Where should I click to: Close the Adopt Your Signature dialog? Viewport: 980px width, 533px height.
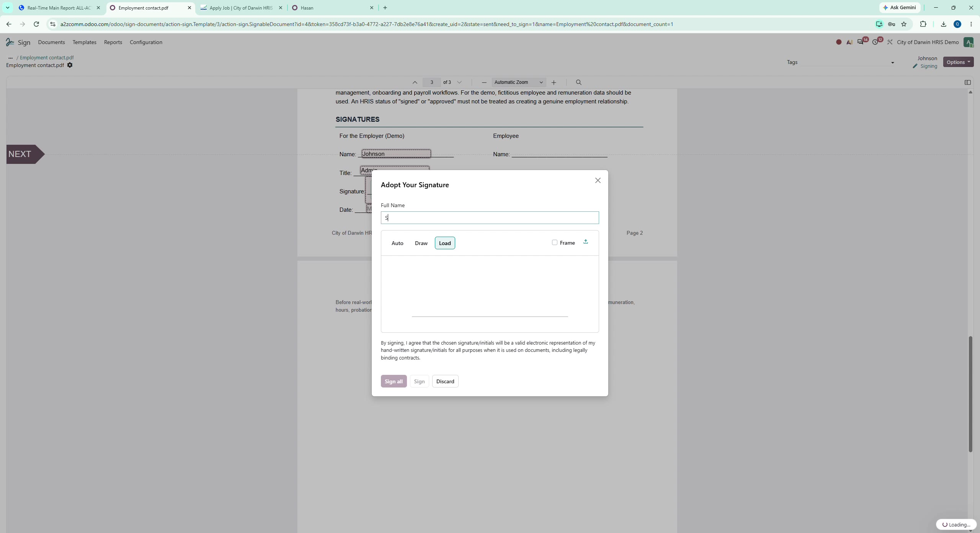point(598,180)
